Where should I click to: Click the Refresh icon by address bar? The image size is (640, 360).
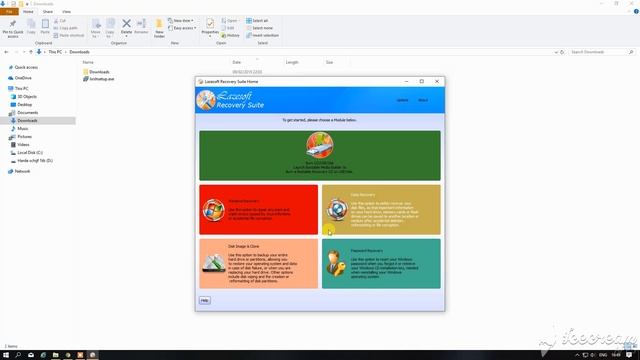coord(562,52)
